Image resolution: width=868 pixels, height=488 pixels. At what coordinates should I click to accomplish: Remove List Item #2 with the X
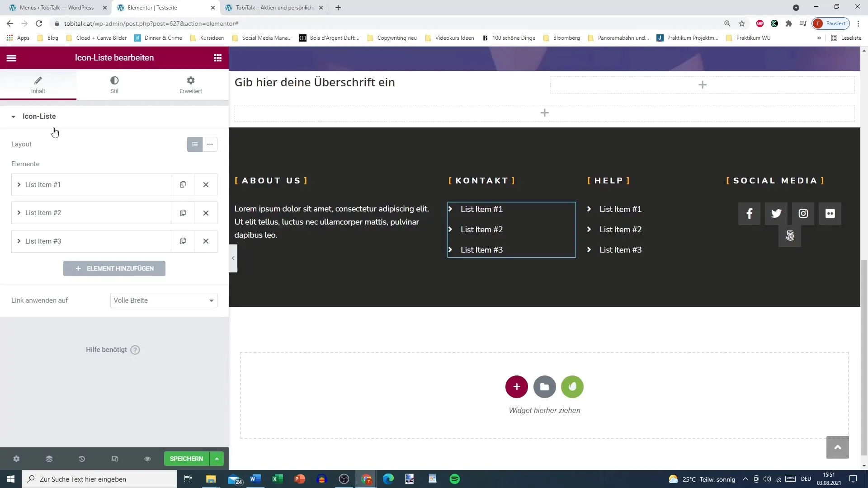tap(206, 213)
